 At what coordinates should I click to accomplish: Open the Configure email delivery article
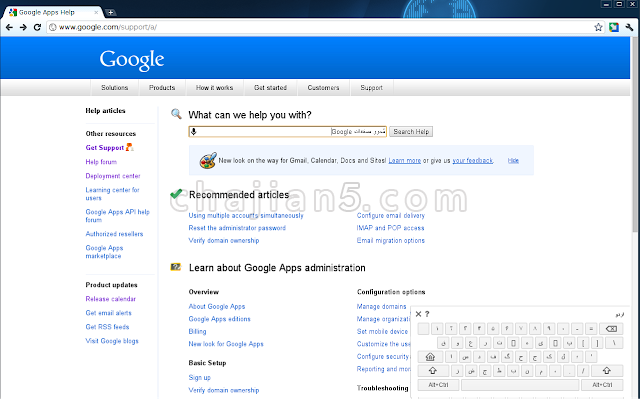pyautogui.click(x=391, y=216)
